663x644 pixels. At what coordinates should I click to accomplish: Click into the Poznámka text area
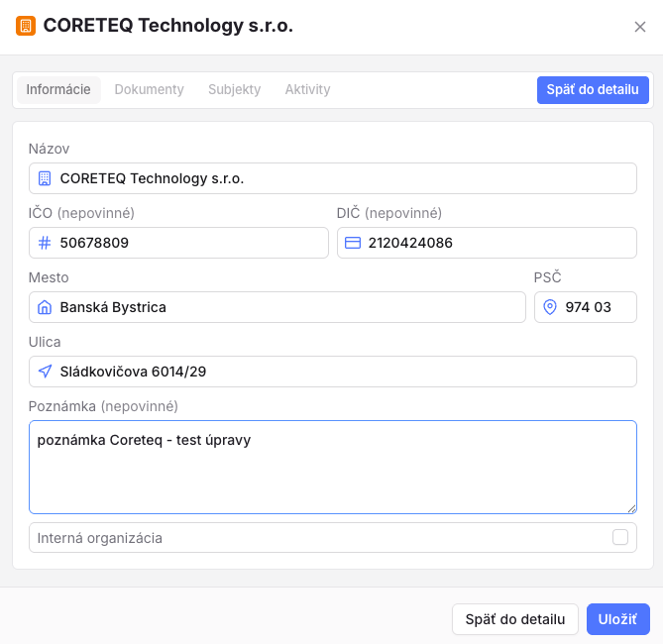click(x=333, y=468)
